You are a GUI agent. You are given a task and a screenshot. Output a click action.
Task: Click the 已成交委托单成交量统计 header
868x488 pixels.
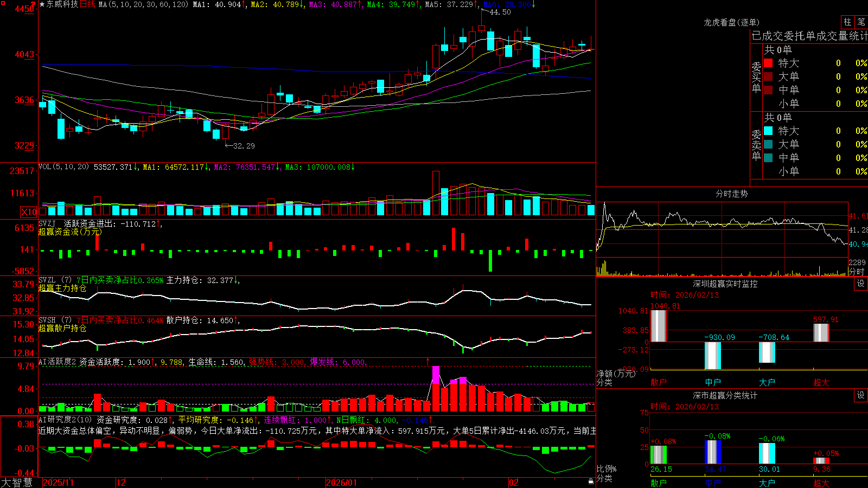809,36
